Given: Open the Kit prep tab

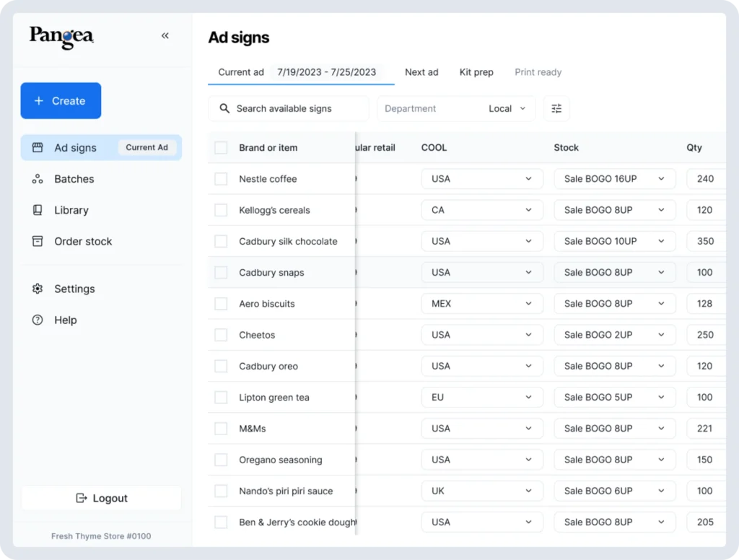Looking at the screenshot, I should (476, 72).
